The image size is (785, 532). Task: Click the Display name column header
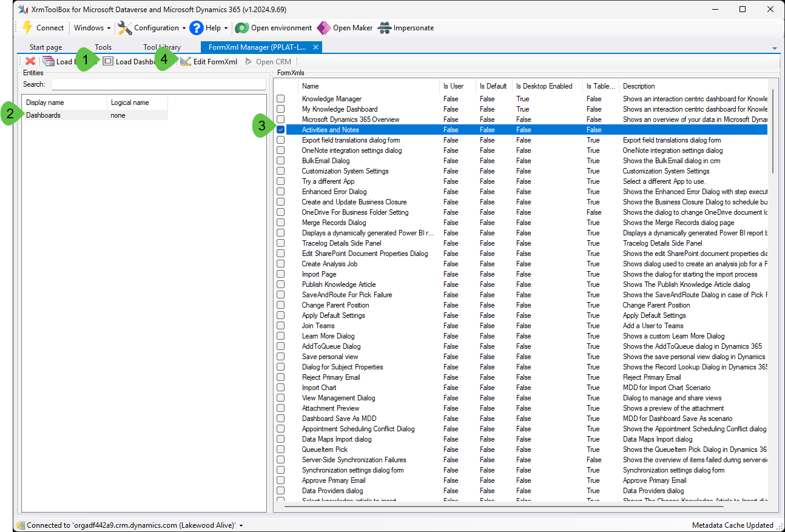click(x=65, y=103)
